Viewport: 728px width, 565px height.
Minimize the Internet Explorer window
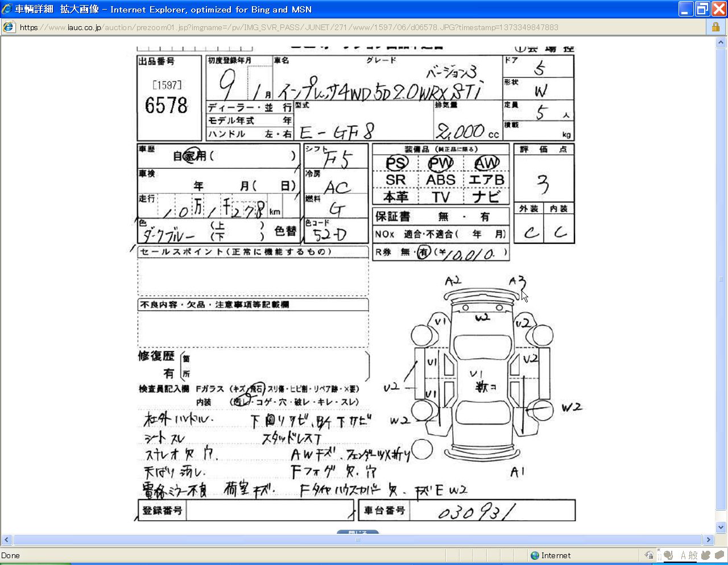point(686,9)
